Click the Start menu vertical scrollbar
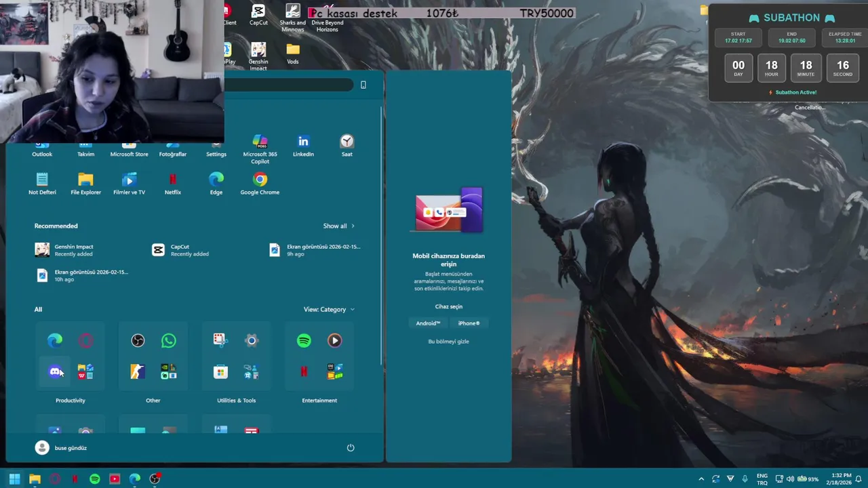 [x=382, y=237]
